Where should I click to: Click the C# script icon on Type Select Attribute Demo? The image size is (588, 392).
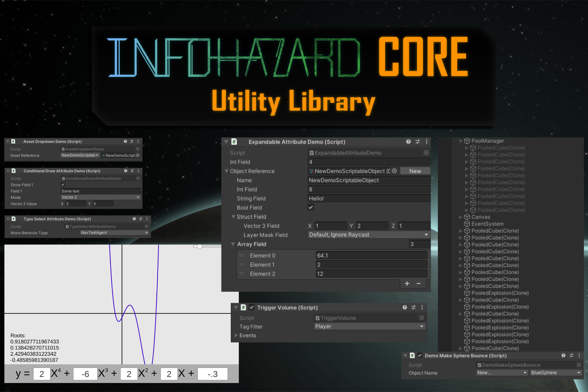pos(13,219)
